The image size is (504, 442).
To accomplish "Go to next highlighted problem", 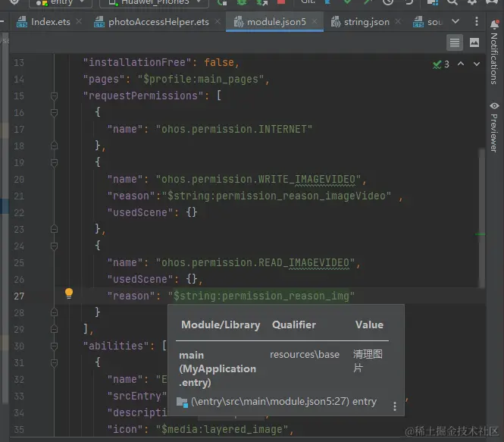I will point(477,64).
